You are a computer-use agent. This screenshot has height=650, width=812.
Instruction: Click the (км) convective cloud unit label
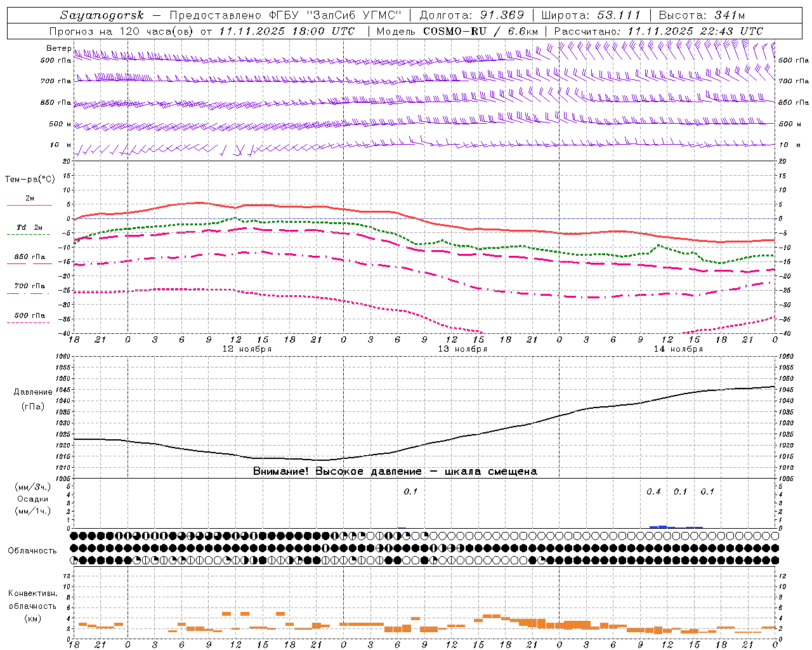click(32, 618)
